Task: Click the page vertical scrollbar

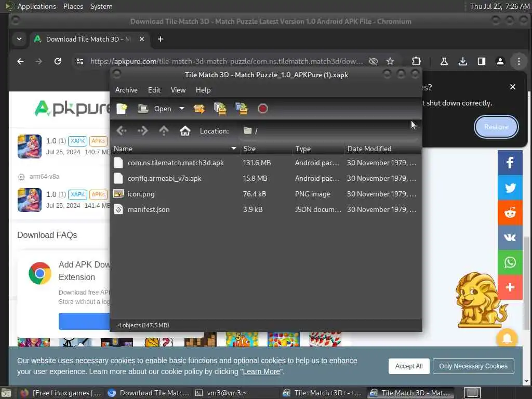Action: click(526, 283)
